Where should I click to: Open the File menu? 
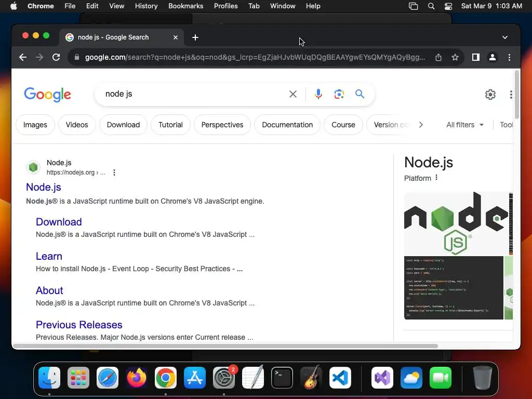coord(70,6)
